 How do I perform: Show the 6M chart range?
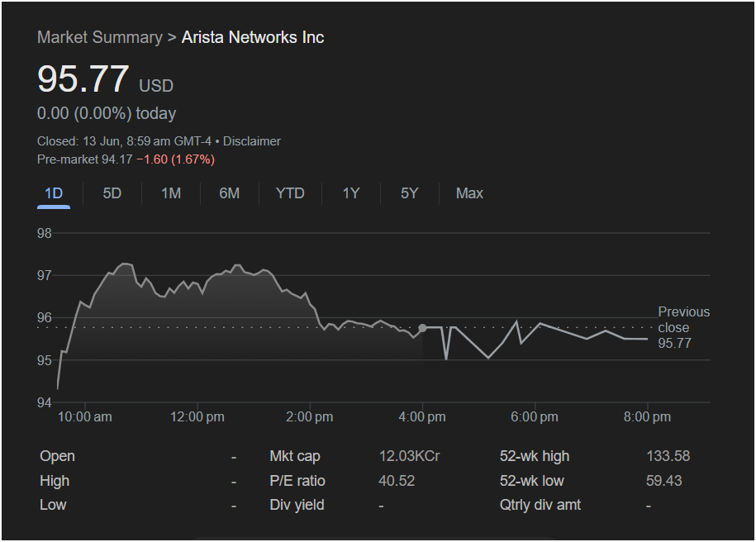229,194
